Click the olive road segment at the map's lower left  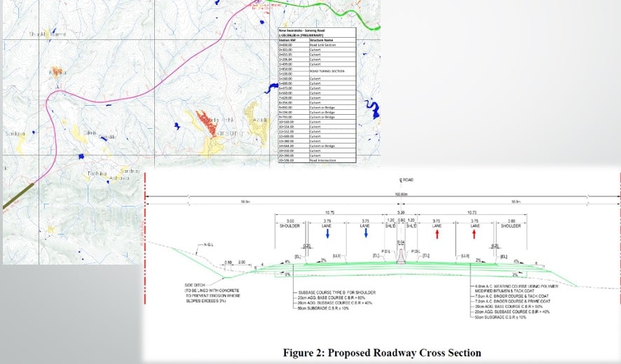pos(18,195)
